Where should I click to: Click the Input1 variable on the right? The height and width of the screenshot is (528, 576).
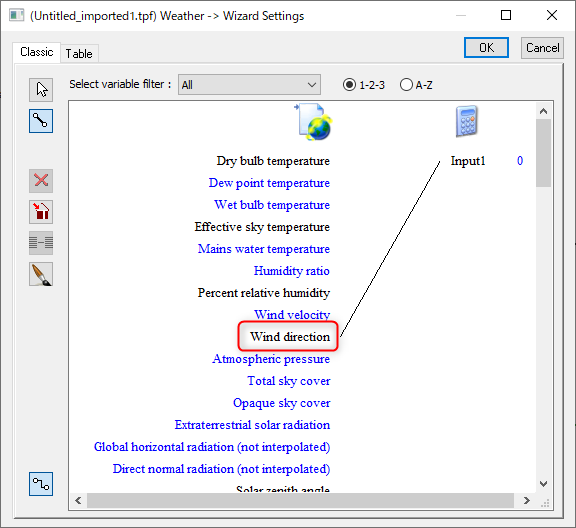468,161
